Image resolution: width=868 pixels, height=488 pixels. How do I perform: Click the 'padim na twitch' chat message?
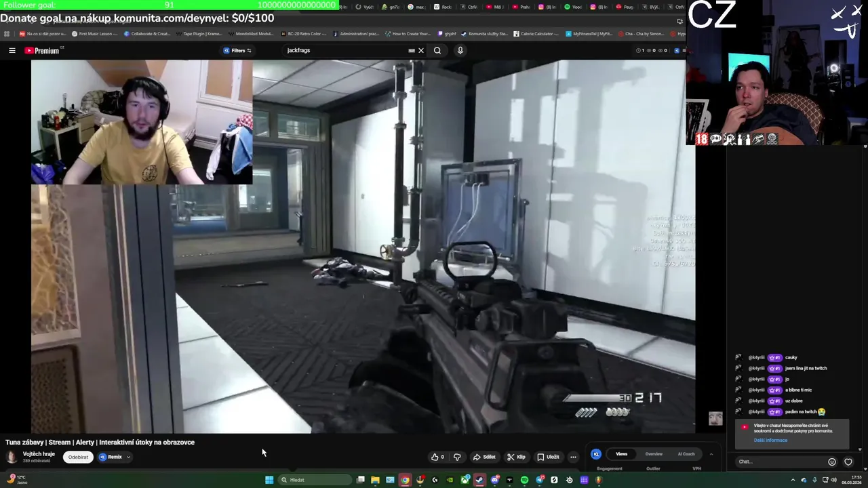[805, 411]
